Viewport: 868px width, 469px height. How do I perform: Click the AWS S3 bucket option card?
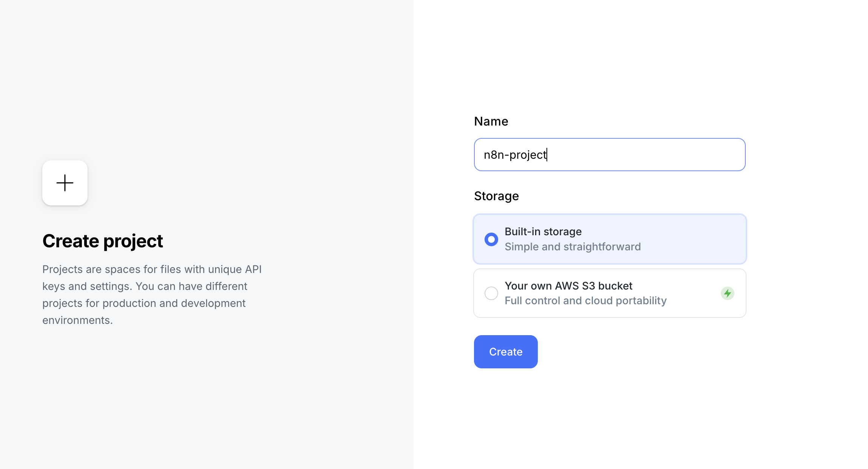pyautogui.click(x=609, y=293)
